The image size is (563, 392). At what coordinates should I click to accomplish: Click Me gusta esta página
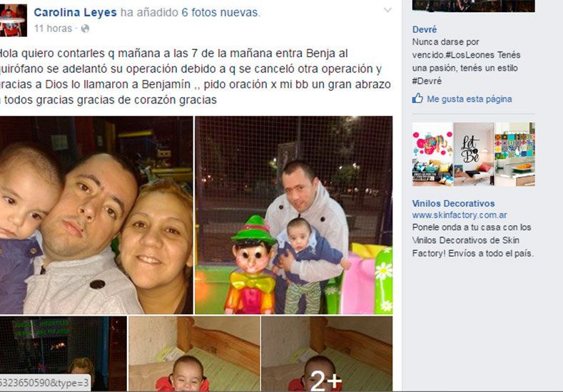pyautogui.click(x=470, y=99)
